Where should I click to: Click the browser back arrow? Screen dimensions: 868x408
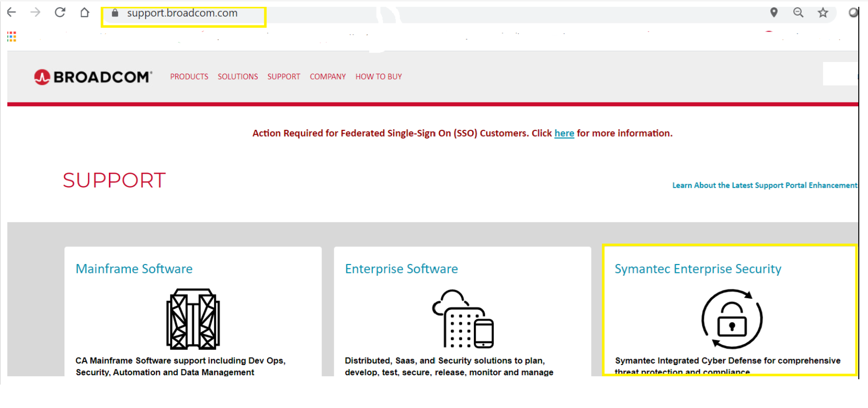[12, 13]
